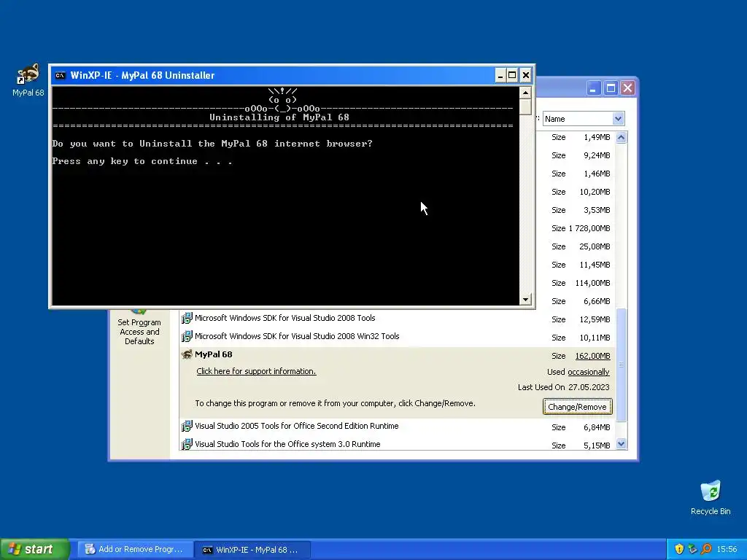Image resolution: width=747 pixels, height=560 pixels.
Task: Select Microsoft Windows SDK for Visual Studio 2008 Tools
Action: [285, 318]
